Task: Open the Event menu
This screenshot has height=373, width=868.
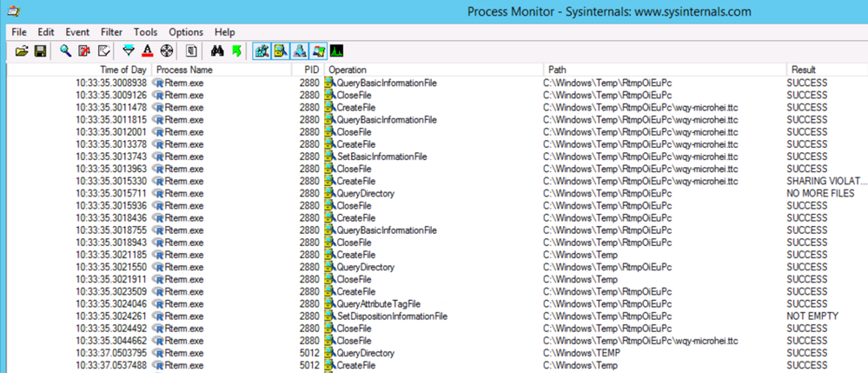Action: (77, 32)
